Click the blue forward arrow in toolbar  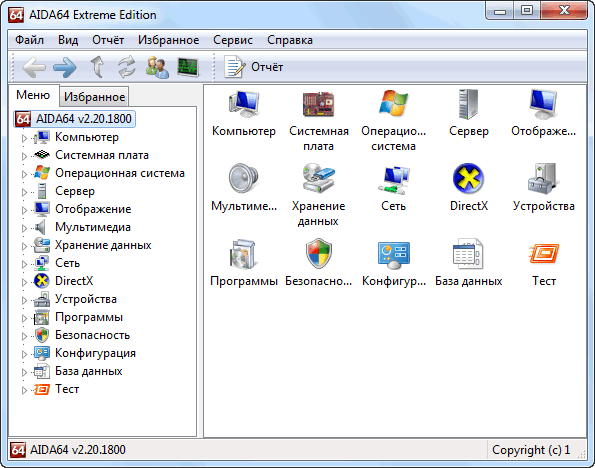pyautogui.click(x=65, y=68)
